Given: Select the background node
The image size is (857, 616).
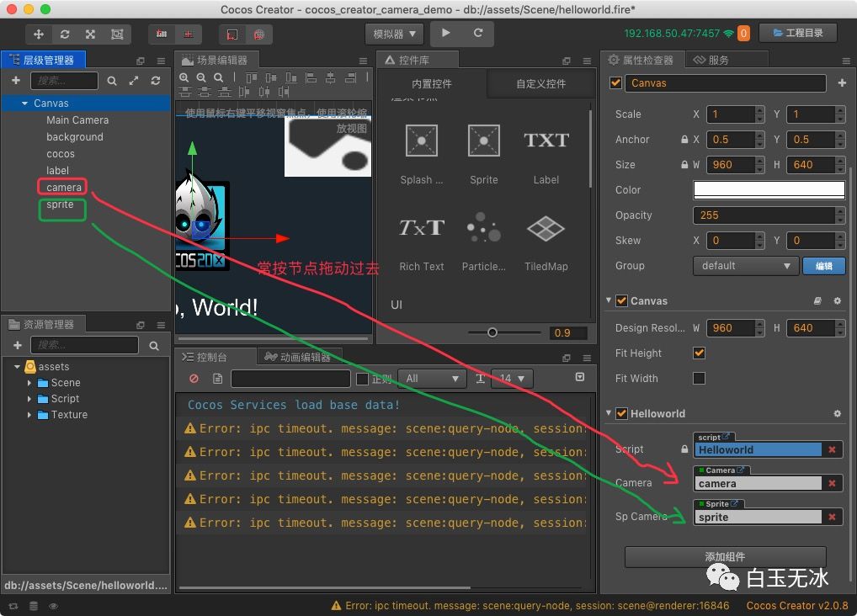Looking at the screenshot, I should (74, 136).
